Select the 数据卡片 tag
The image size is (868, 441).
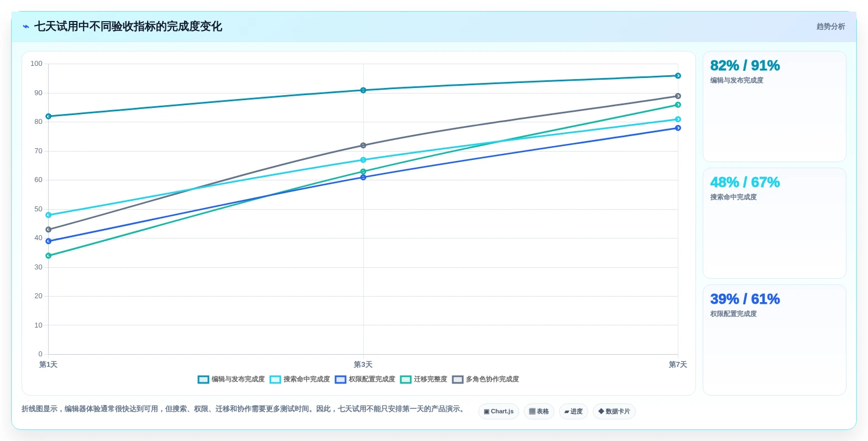click(x=614, y=412)
